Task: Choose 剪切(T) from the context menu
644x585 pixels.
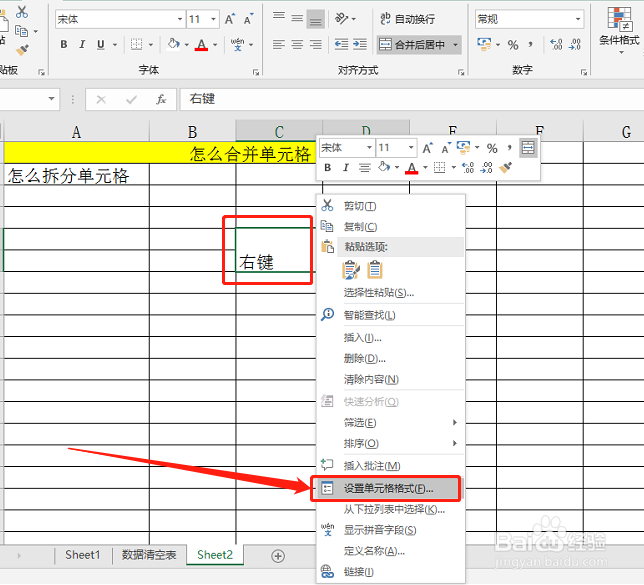Action: click(390, 206)
